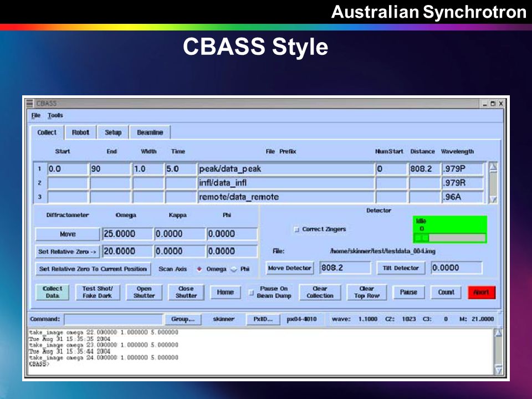The width and height of the screenshot is (532, 399).
Task: Click the Tilt Detector button
Action: click(x=401, y=268)
